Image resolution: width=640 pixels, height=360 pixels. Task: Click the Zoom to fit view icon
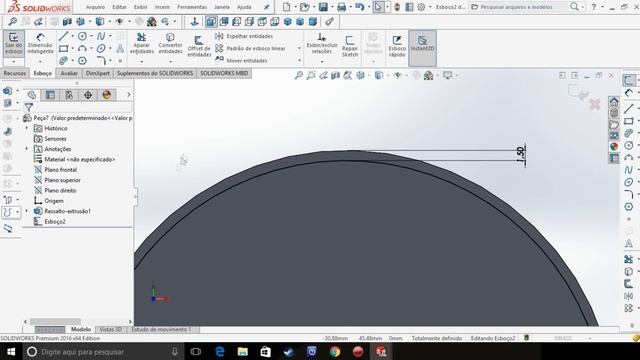pyautogui.click(x=299, y=75)
